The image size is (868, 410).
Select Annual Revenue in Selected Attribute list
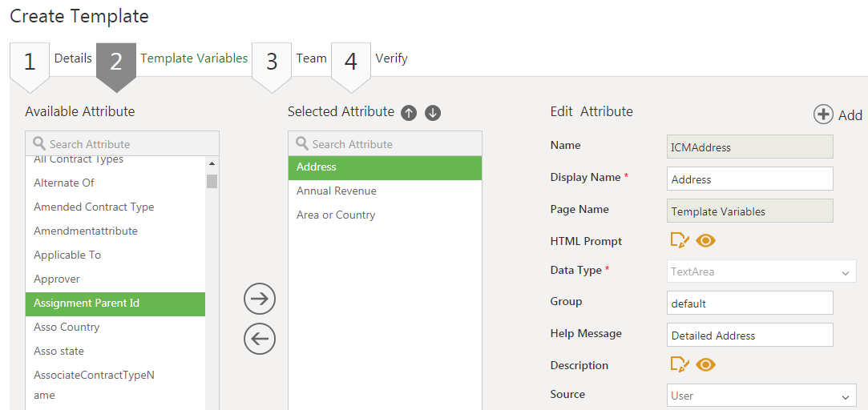[337, 191]
